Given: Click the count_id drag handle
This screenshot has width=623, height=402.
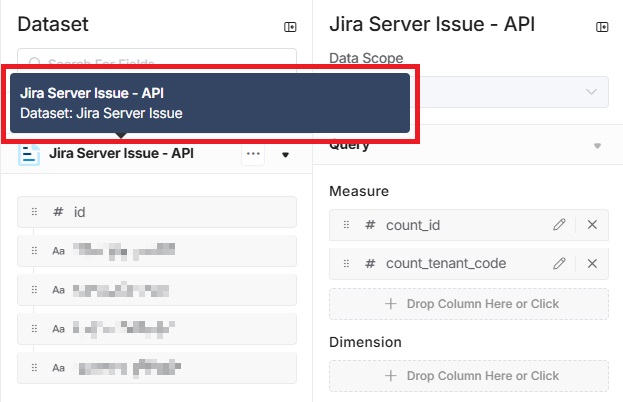Looking at the screenshot, I should point(347,225).
